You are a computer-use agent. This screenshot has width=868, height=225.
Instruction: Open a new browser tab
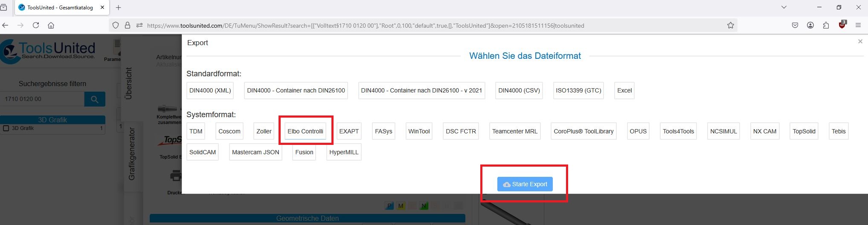click(x=119, y=8)
